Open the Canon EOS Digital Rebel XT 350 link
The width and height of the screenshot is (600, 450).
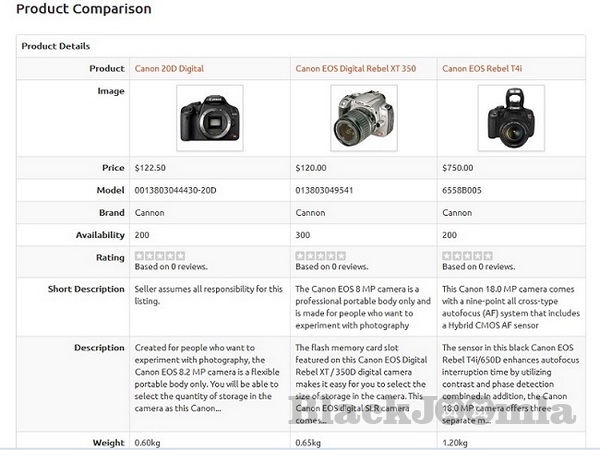tap(355, 69)
